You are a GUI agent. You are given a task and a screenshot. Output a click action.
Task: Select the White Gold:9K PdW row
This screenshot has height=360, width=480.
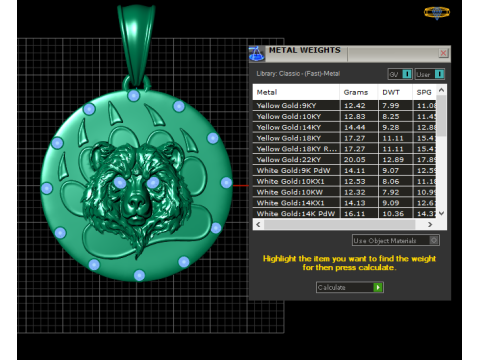point(344,170)
